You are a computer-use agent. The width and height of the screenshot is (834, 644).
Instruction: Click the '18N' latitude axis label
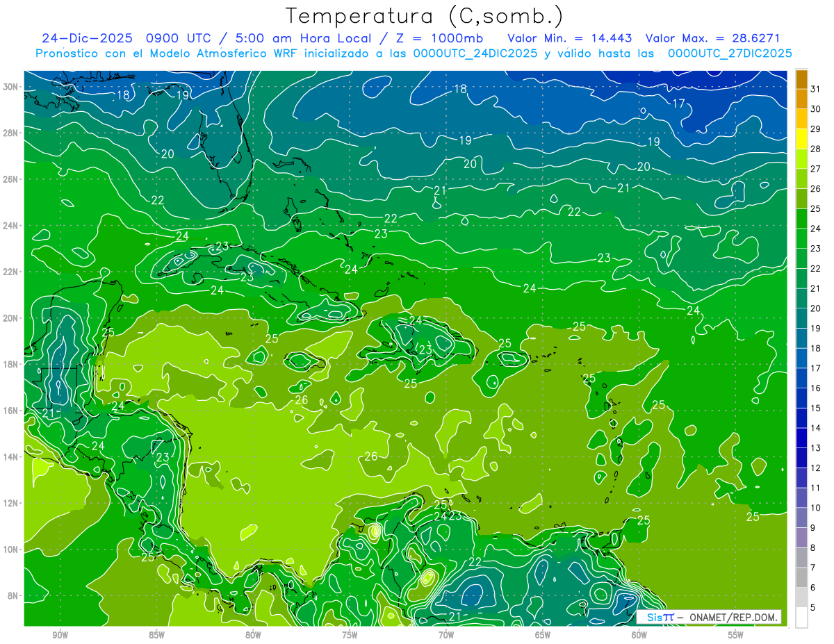point(10,364)
